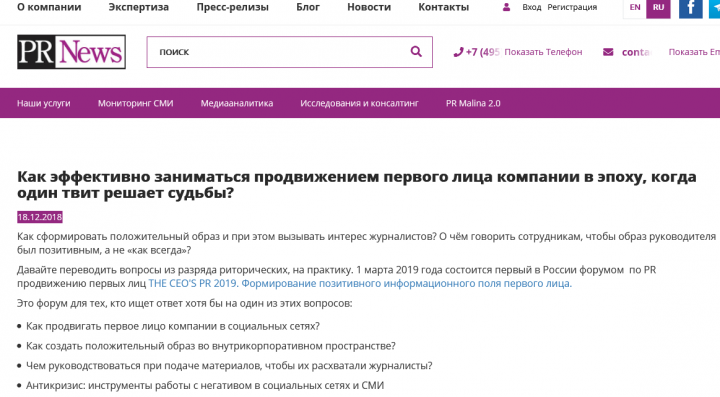Go to Контакты page

point(444,7)
